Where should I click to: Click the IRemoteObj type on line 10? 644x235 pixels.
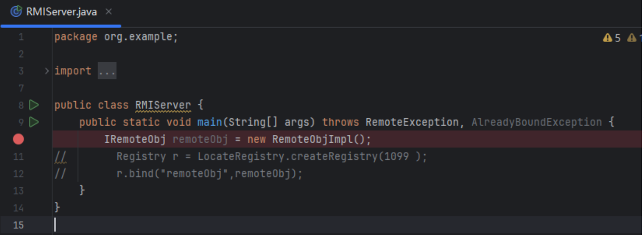point(135,139)
